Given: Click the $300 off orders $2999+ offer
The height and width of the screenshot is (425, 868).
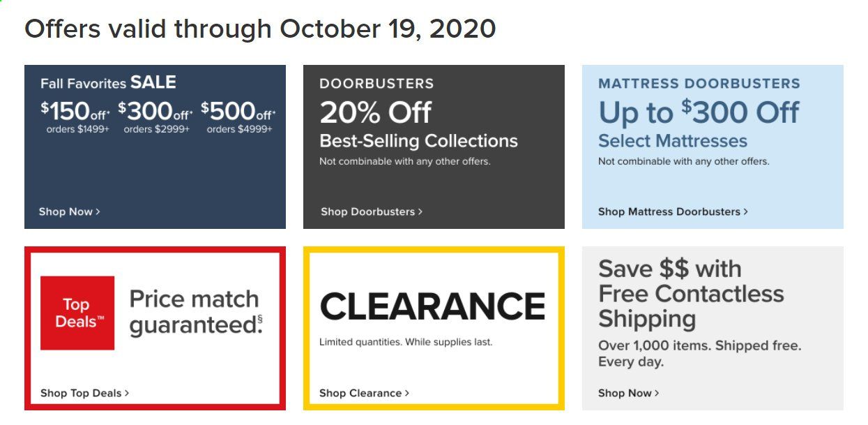Looking at the screenshot, I should (x=155, y=117).
